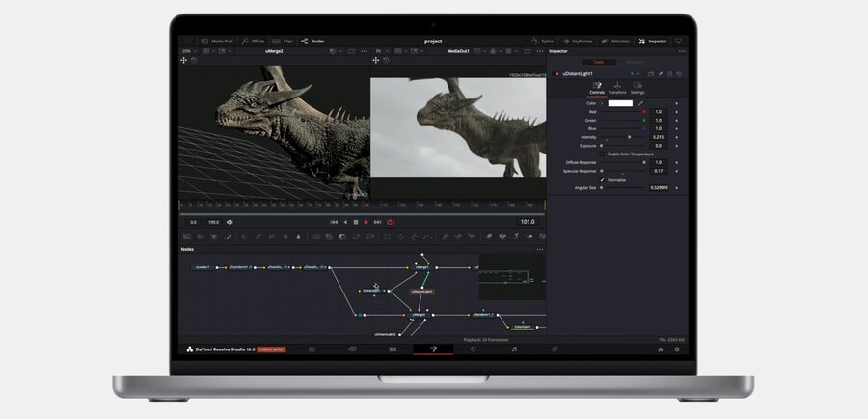Click reset view icon in left viewer
This screenshot has height=419, width=868.
[194, 60]
